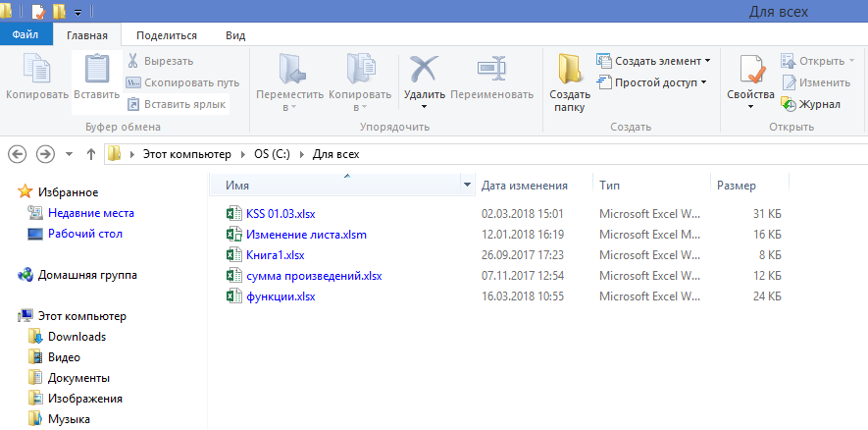Click the Переместить в folder icon
Image resolution: width=868 pixels, height=430 pixels.
click(291, 69)
